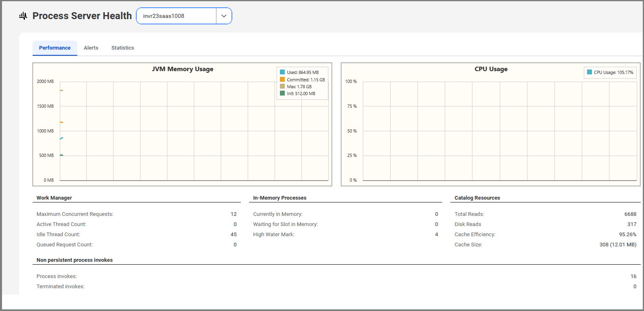Image resolution: width=644 pixels, height=311 pixels.
Task: Click the Cache Efficiency value 95.26%
Action: pos(628,235)
